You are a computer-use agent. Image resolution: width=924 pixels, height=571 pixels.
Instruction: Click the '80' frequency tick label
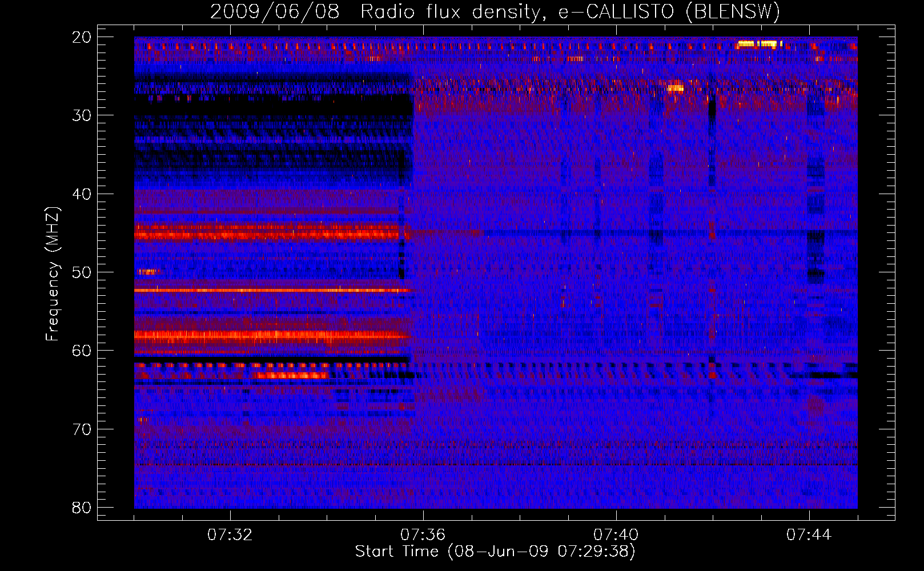[82, 508]
